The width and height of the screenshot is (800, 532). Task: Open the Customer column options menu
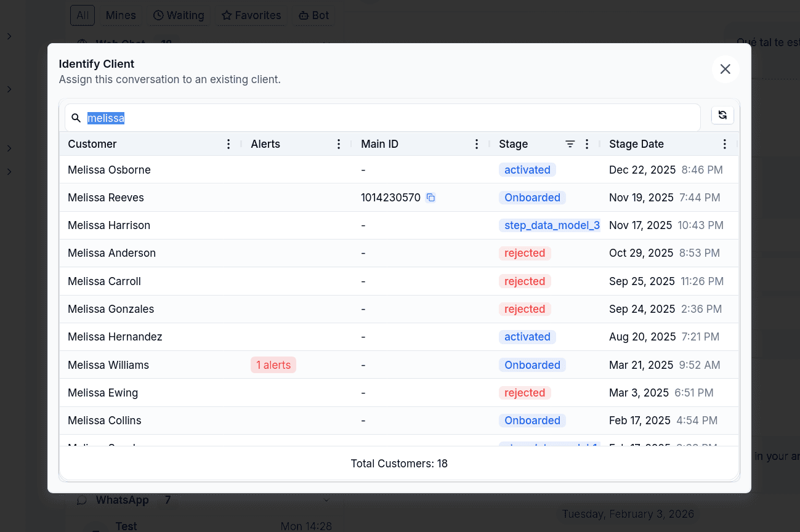click(x=228, y=144)
